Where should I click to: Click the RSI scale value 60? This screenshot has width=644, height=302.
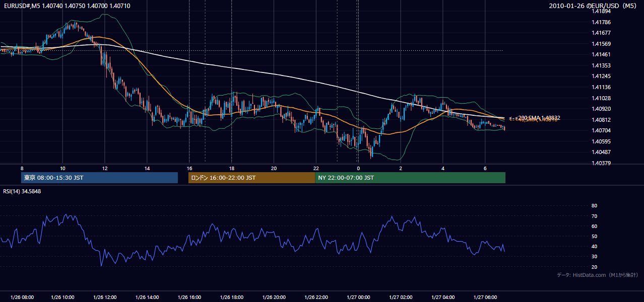(594, 226)
